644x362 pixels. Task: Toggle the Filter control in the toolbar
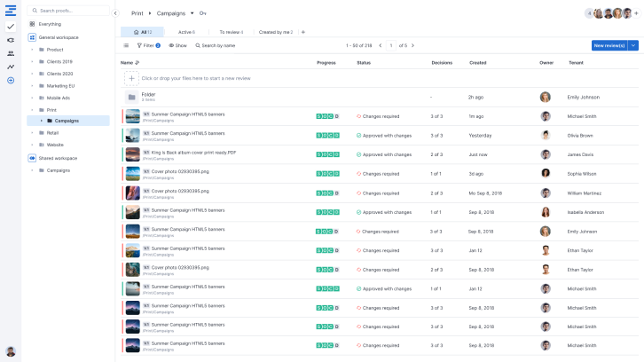147,45
